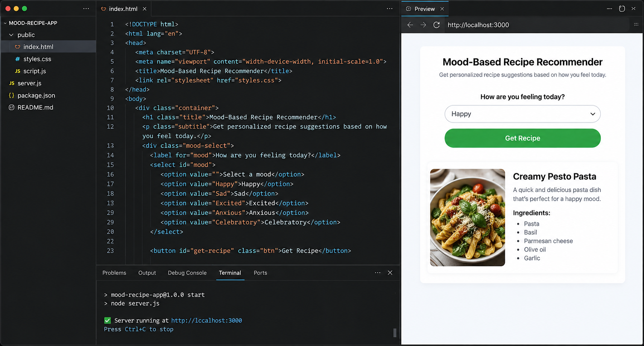Close the bottom terminal panel
This screenshot has height=346, width=644.
pyautogui.click(x=390, y=273)
